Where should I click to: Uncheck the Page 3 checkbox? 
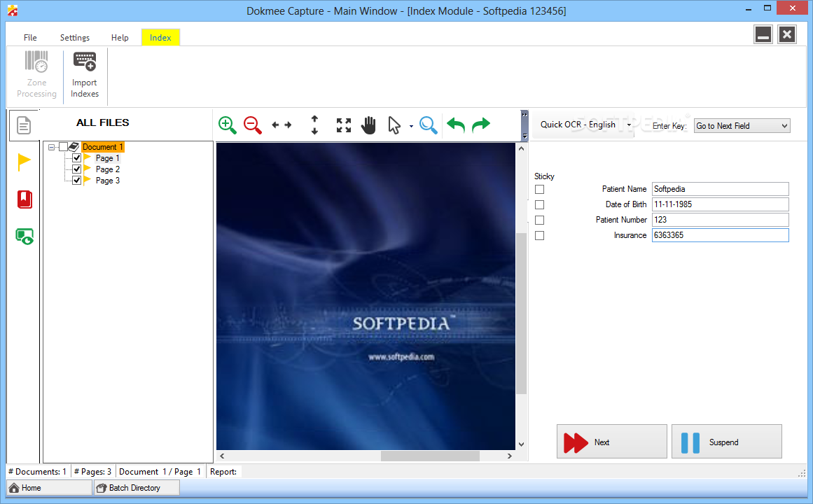coord(77,181)
